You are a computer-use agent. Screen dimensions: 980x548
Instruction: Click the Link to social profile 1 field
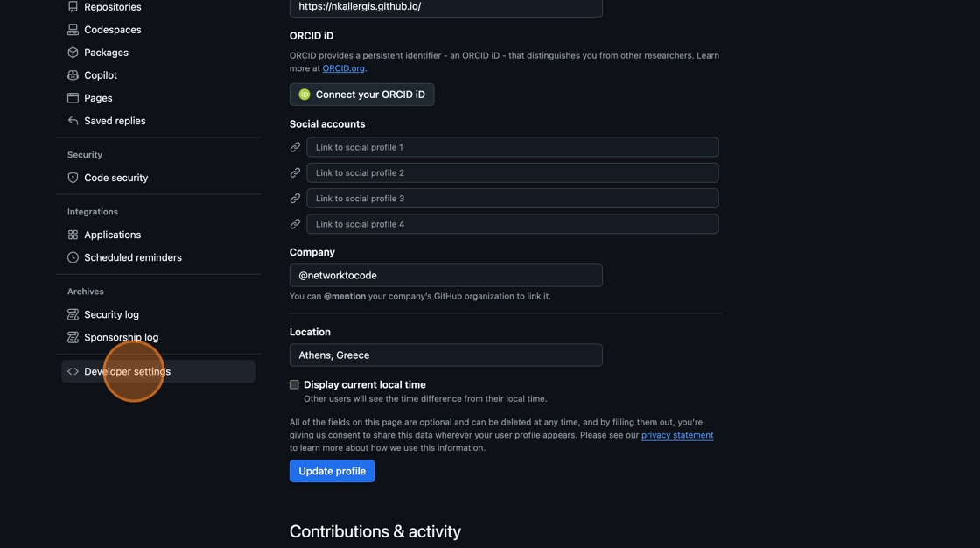point(512,147)
